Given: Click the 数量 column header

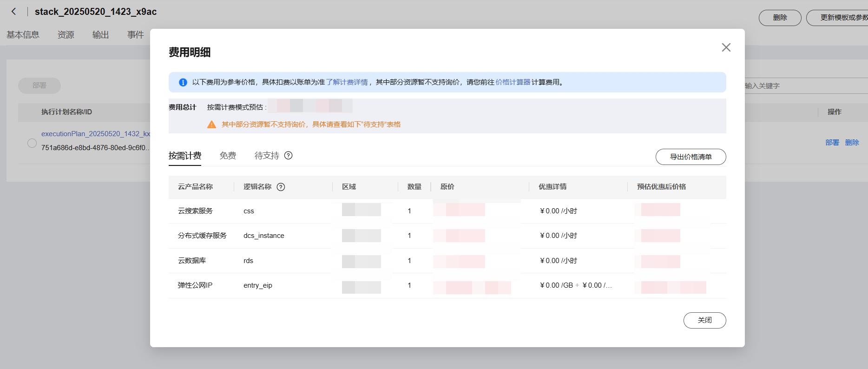Looking at the screenshot, I should click(414, 187).
